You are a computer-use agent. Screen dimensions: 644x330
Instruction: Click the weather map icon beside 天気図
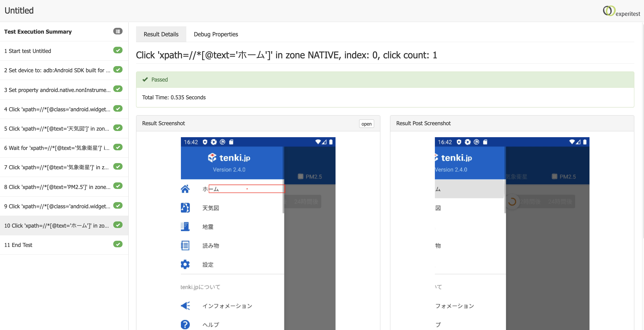[x=185, y=208]
